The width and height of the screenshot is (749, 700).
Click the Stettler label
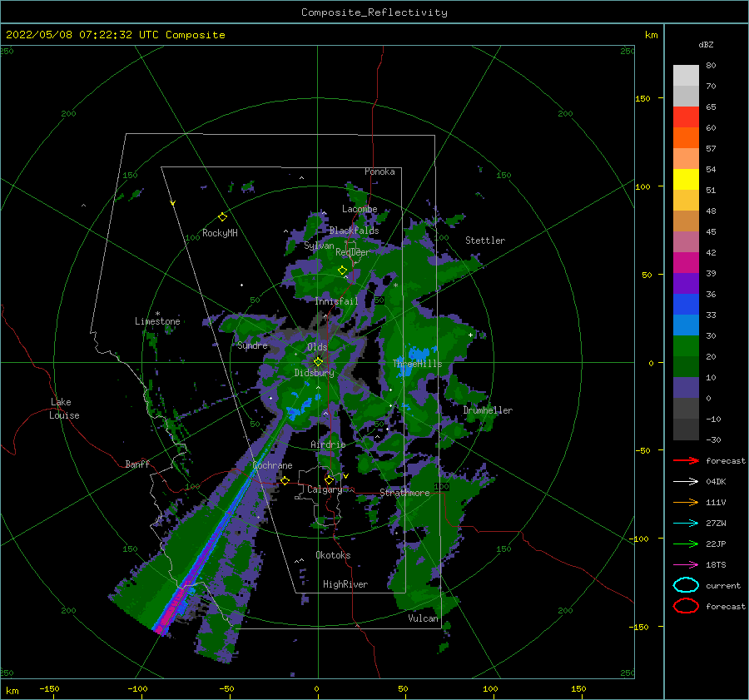point(485,241)
